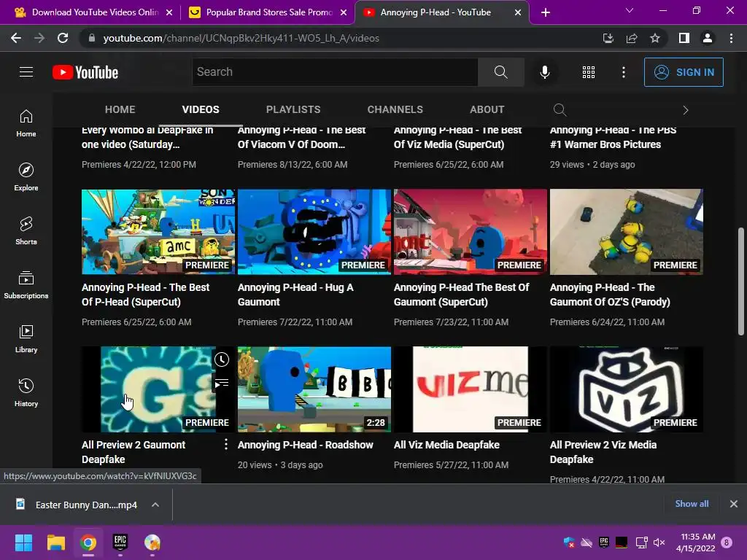Select the VIDEOS tab

coord(201,109)
